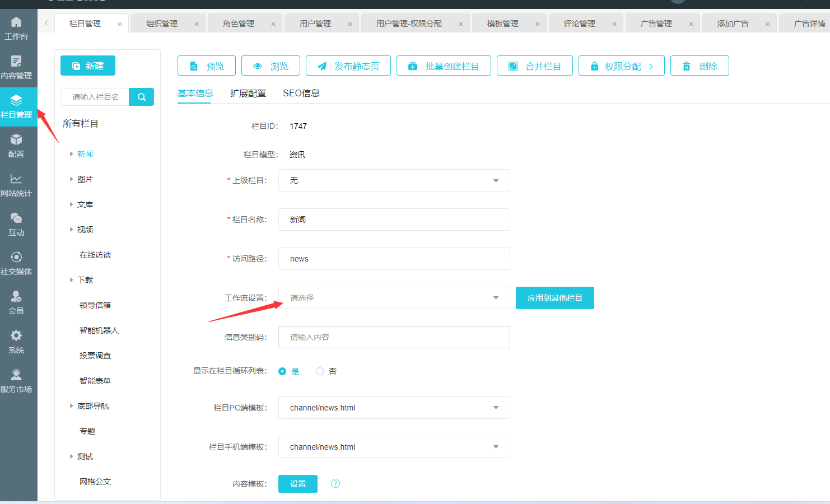The height and width of the screenshot is (504, 830).
Task: Close the 栏目管理 tab
Action: point(120,24)
